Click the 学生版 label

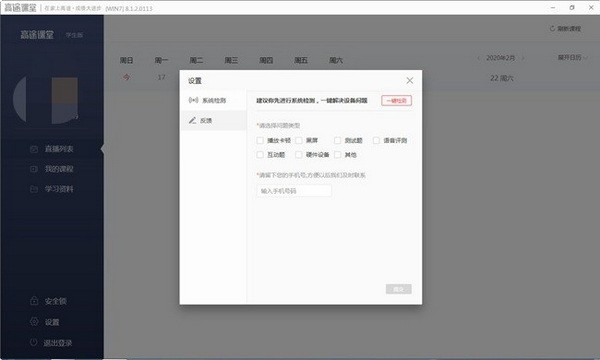tap(74, 35)
